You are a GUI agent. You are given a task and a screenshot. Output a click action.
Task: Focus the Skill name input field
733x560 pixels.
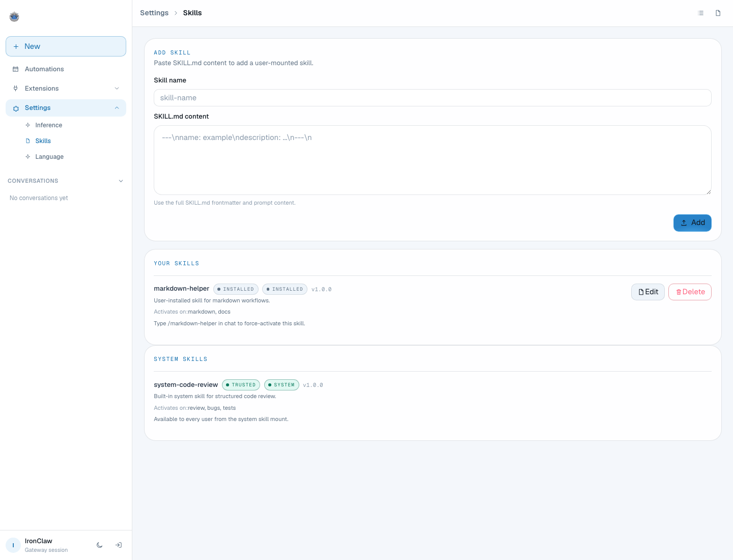click(433, 98)
